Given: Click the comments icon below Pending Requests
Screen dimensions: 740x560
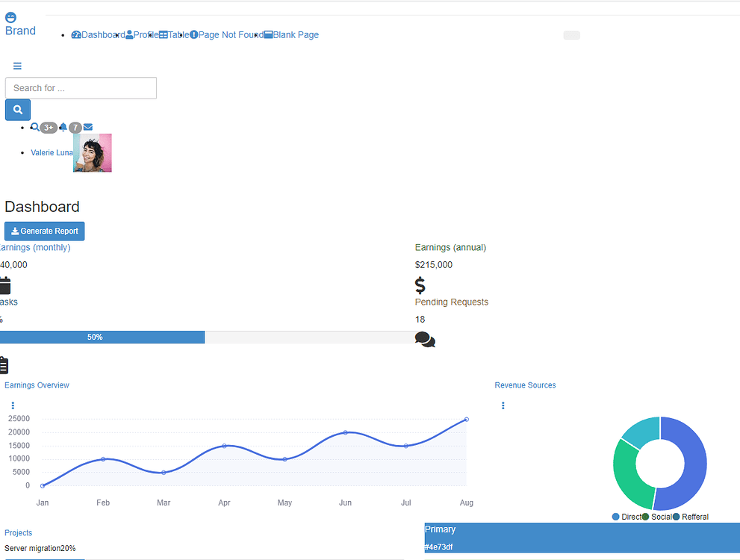Looking at the screenshot, I should 425,340.
